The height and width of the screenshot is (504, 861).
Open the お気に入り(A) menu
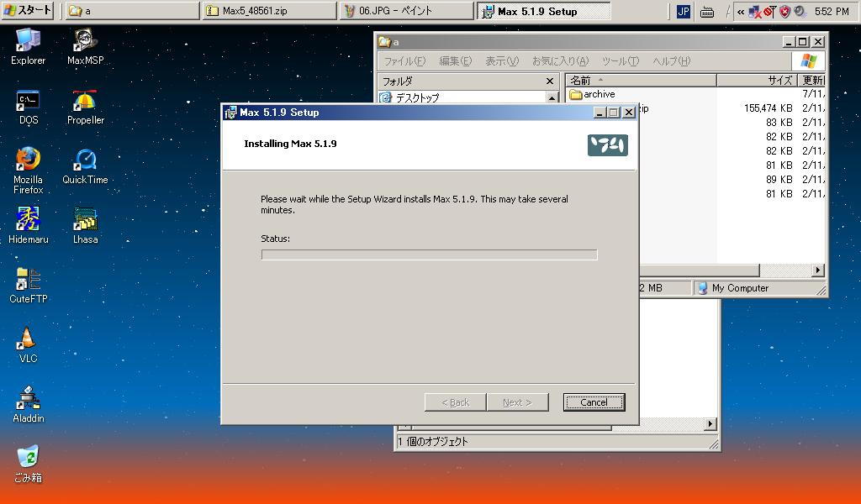[x=560, y=60]
